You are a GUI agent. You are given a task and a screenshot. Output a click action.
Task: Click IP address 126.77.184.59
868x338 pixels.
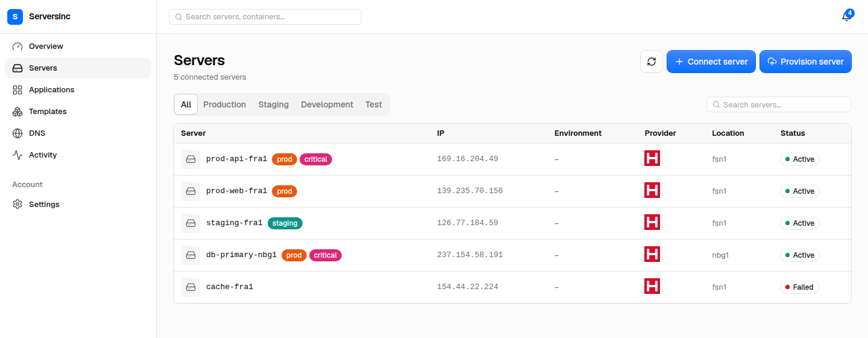click(468, 223)
